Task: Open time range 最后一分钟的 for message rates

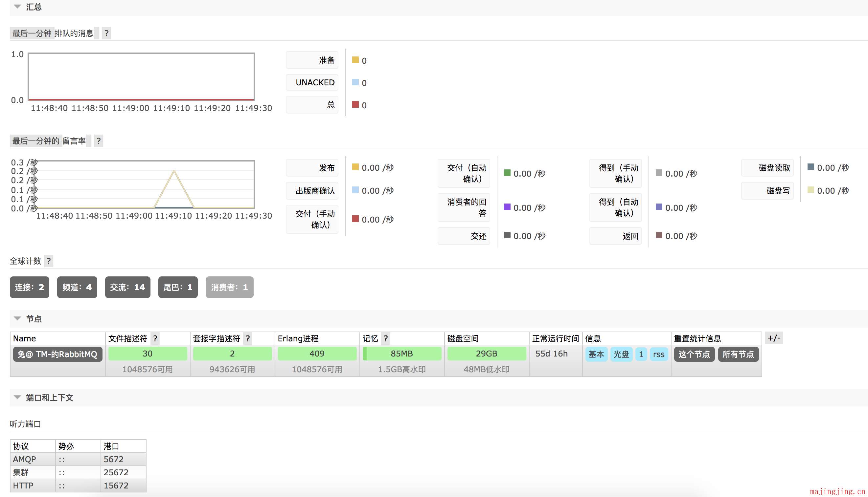Action: [x=36, y=141]
